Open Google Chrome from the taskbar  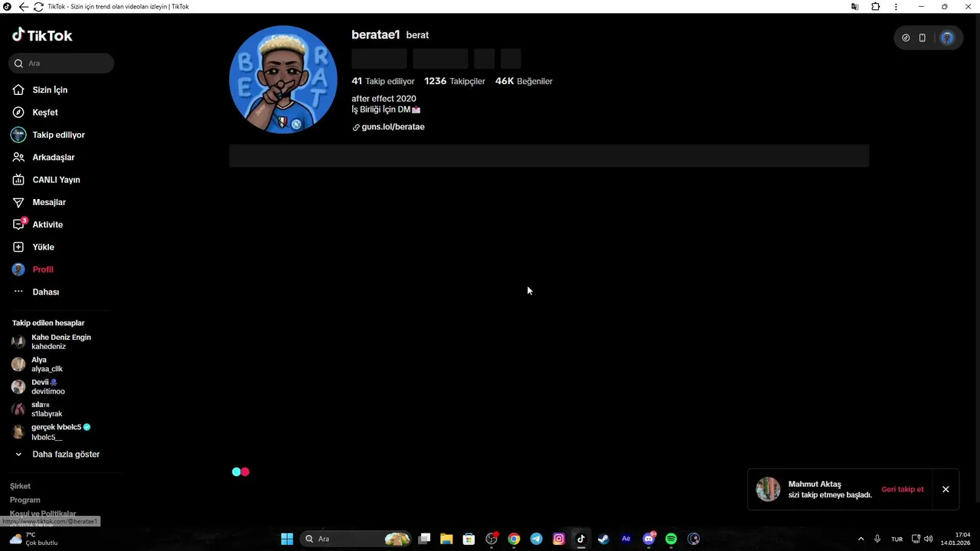coord(514,539)
